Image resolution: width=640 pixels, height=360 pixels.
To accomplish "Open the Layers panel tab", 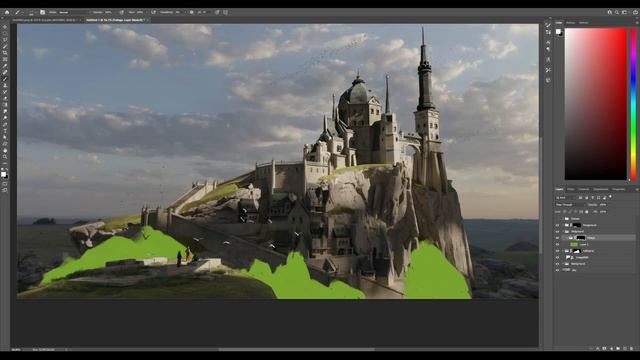I will pos(559,189).
